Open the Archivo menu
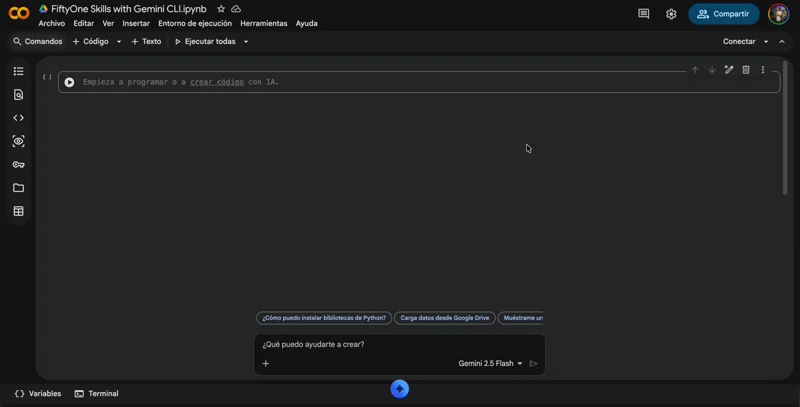 point(52,23)
